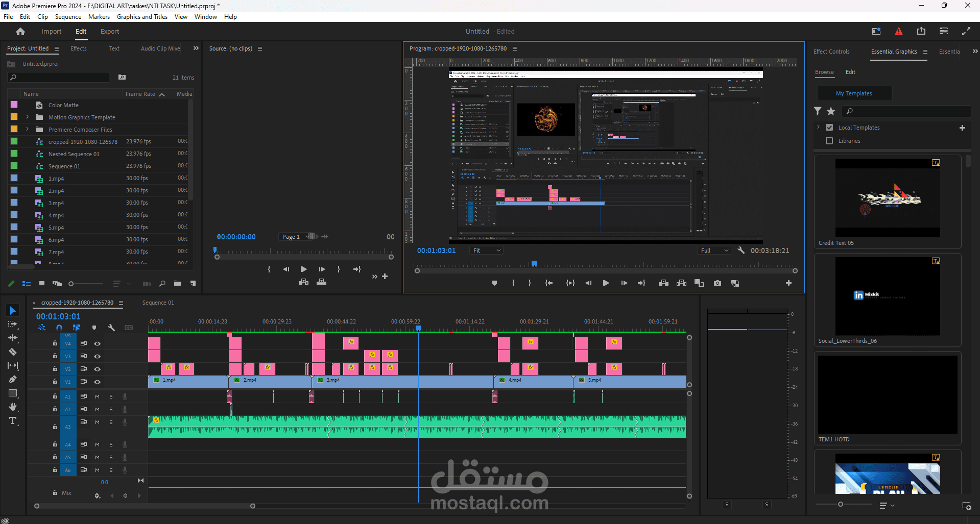Screen dimensions: 980x524
Task: Select the Hand tool
Action: pos(13,407)
